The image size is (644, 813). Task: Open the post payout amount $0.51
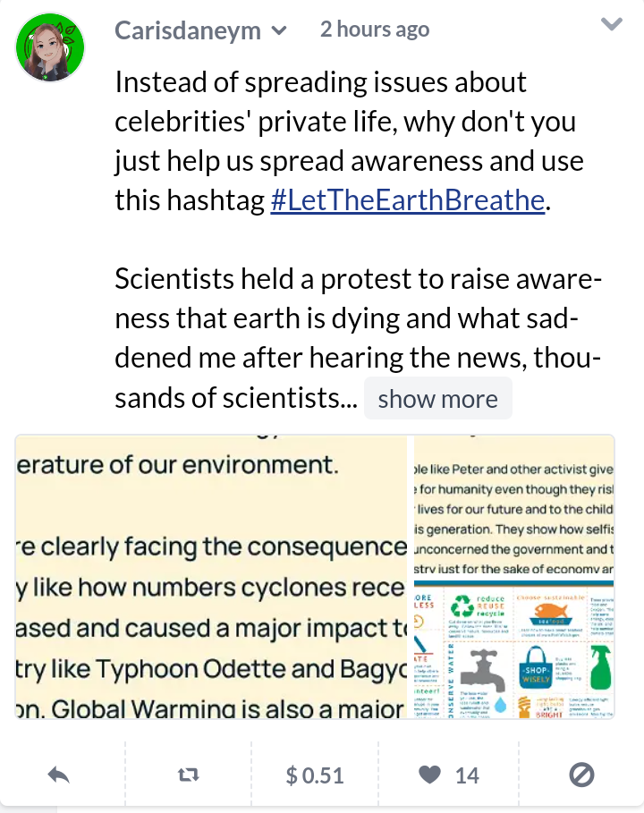pyautogui.click(x=315, y=775)
